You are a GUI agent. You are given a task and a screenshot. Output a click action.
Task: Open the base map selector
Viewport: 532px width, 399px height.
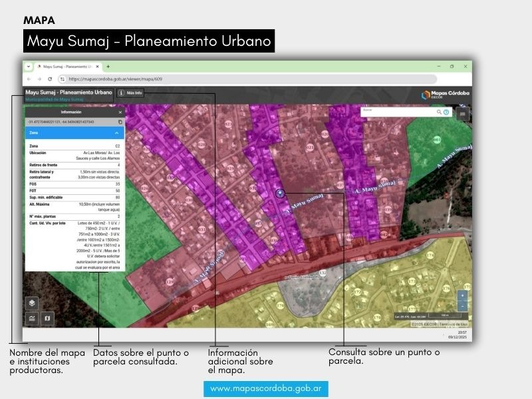tap(47, 319)
